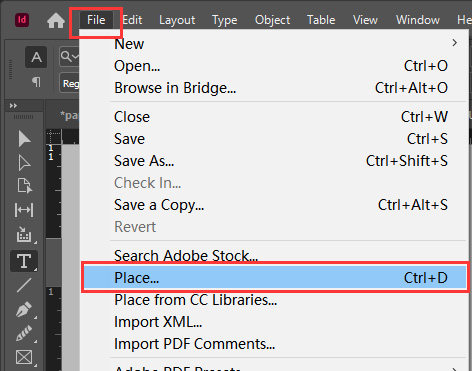The width and height of the screenshot is (472, 371).
Task: Choose Open... from the File menu
Action: [x=273, y=66]
